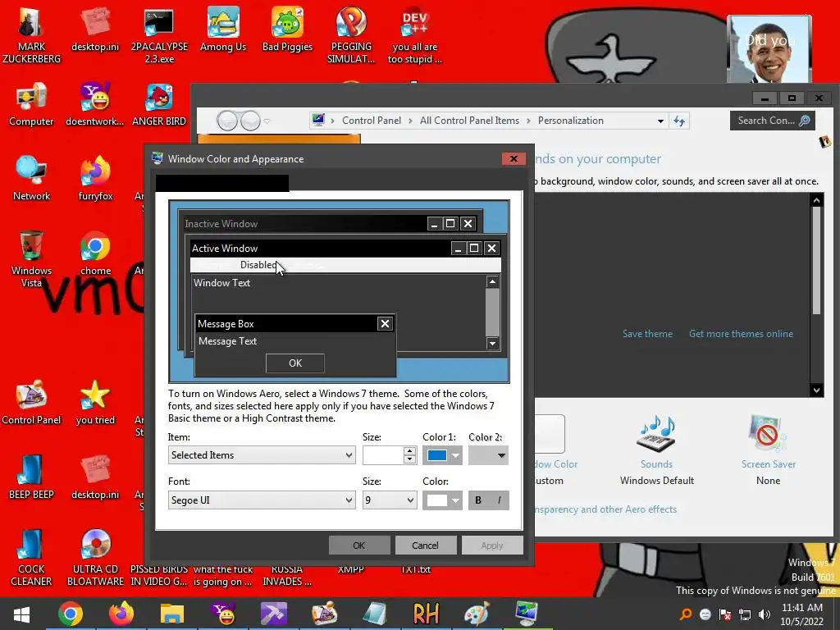Select the furryfox desktop icon
840x630 pixels.
95,179
